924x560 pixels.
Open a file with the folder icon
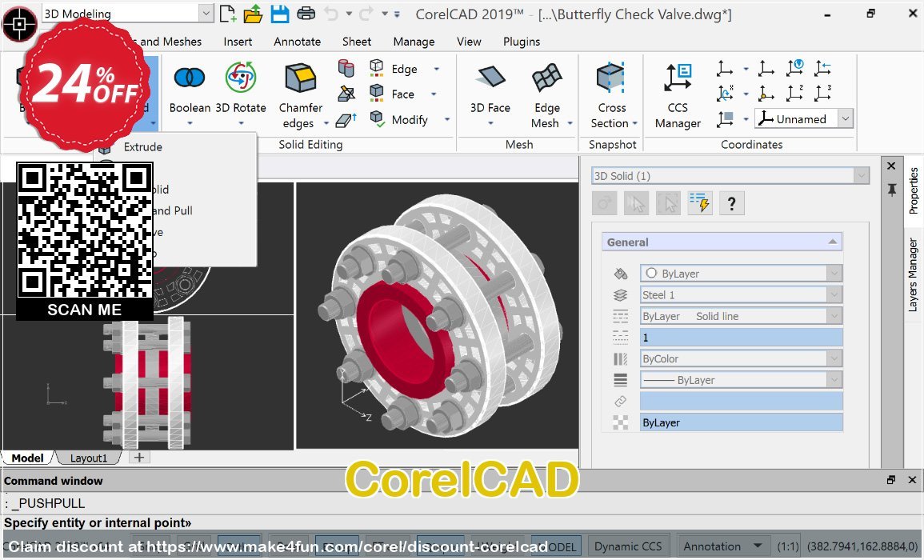tap(253, 14)
